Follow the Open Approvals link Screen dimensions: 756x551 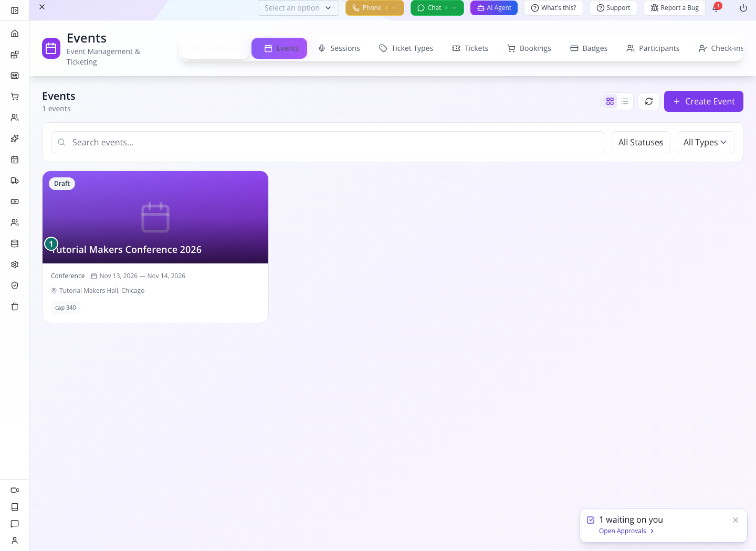(x=626, y=531)
